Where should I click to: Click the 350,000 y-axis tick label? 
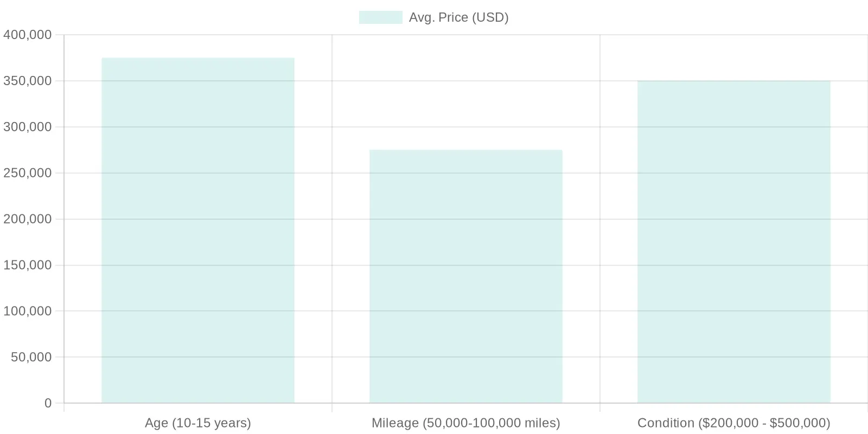click(28, 81)
